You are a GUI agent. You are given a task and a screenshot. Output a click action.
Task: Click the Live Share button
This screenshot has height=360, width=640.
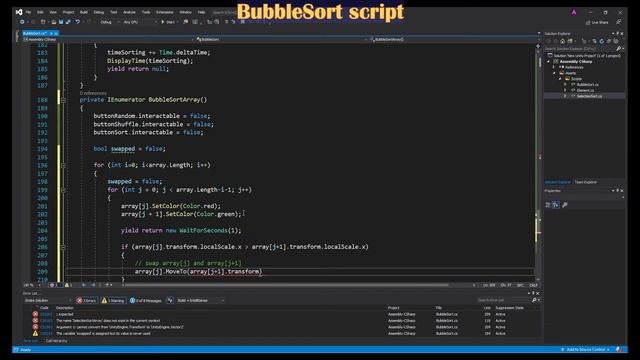coord(597,22)
